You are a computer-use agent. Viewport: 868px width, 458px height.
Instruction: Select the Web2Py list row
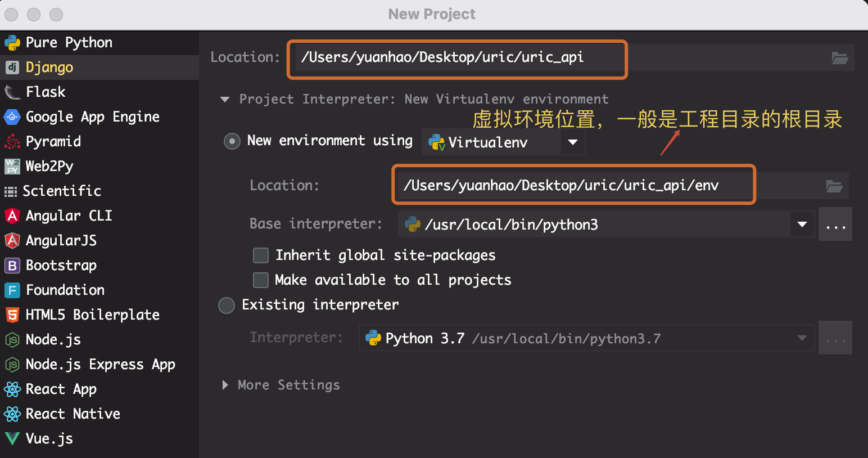(x=100, y=167)
